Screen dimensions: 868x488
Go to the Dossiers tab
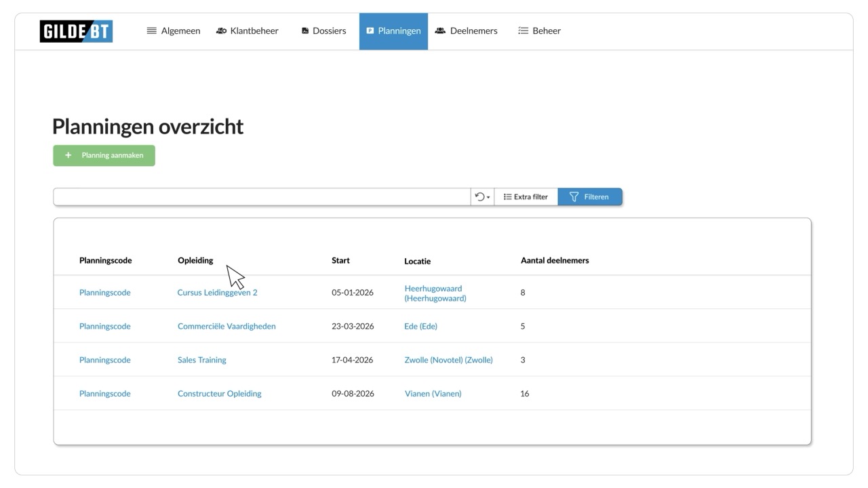pyautogui.click(x=323, y=31)
